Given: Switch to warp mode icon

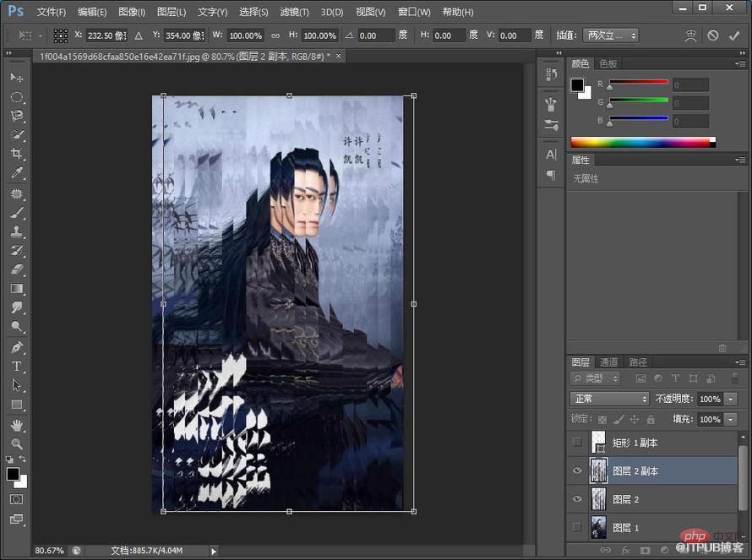Looking at the screenshot, I should click(x=690, y=35).
